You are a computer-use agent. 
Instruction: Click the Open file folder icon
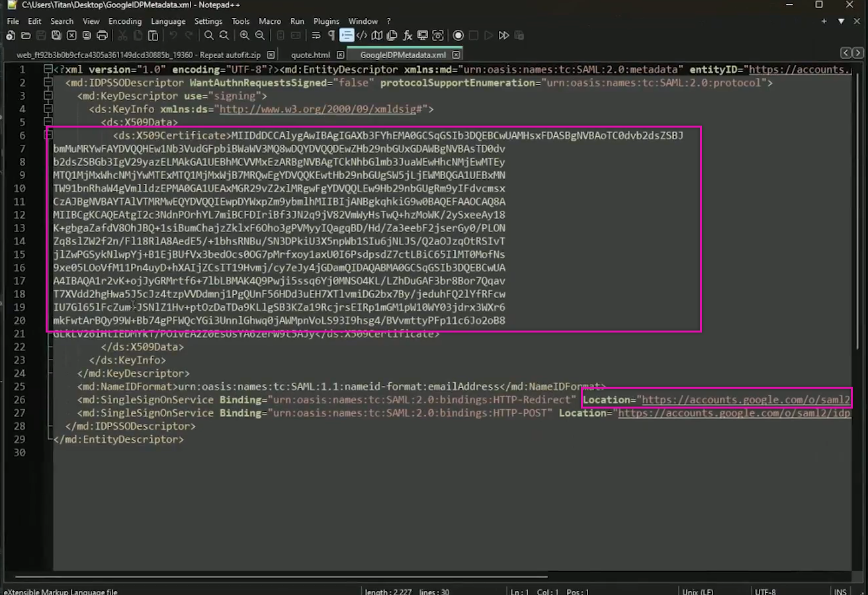pos(26,35)
